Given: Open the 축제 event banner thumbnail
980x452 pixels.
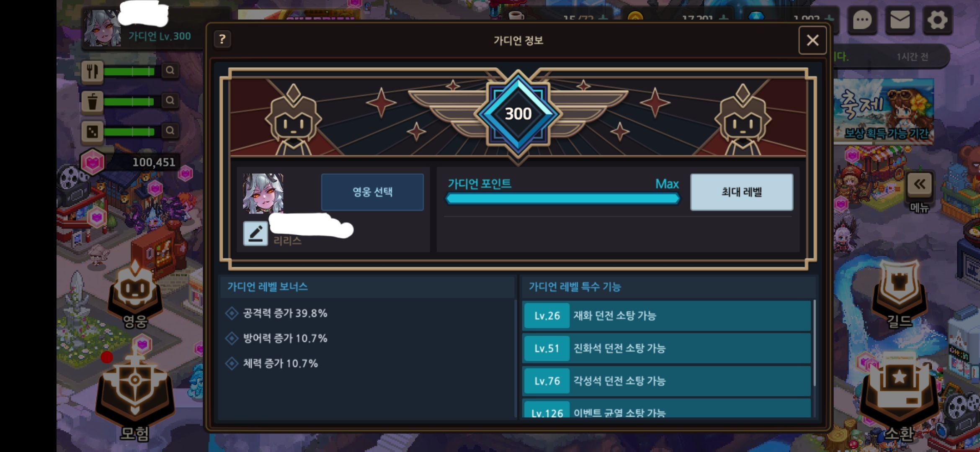Looking at the screenshot, I should pyautogui.click(x=884, y=111).
